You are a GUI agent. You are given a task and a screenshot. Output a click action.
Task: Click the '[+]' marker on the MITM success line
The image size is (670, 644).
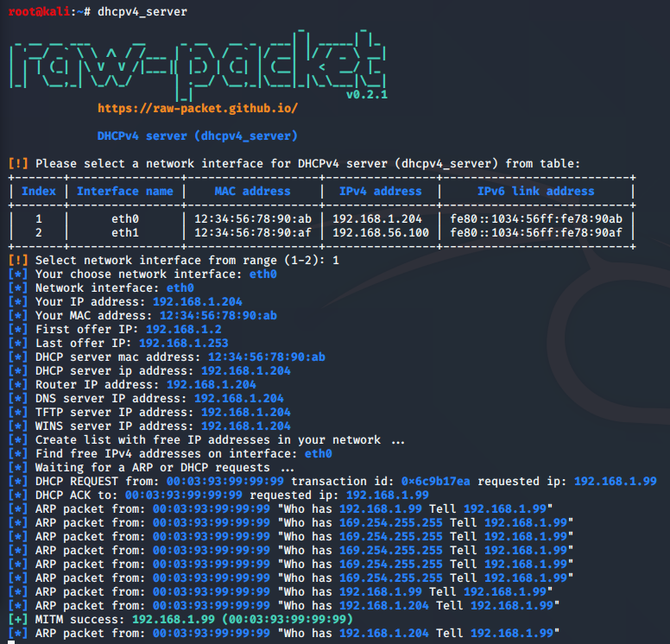point(18,619)
